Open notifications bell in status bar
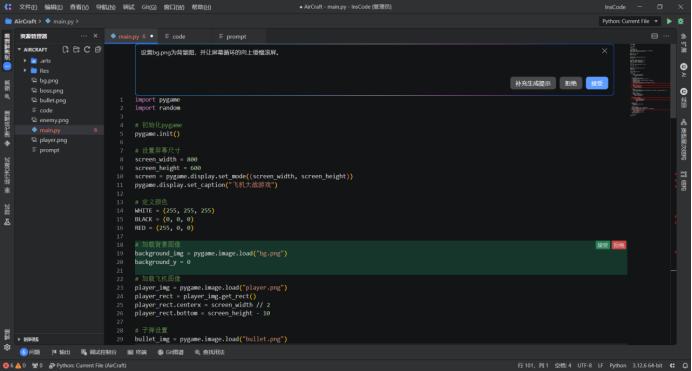 point(685,365)
